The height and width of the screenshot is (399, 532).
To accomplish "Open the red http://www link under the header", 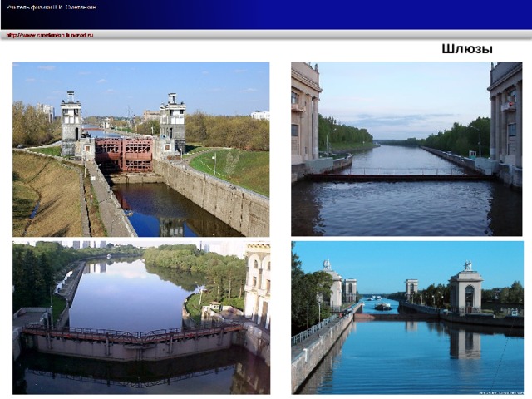I will 50,35.
